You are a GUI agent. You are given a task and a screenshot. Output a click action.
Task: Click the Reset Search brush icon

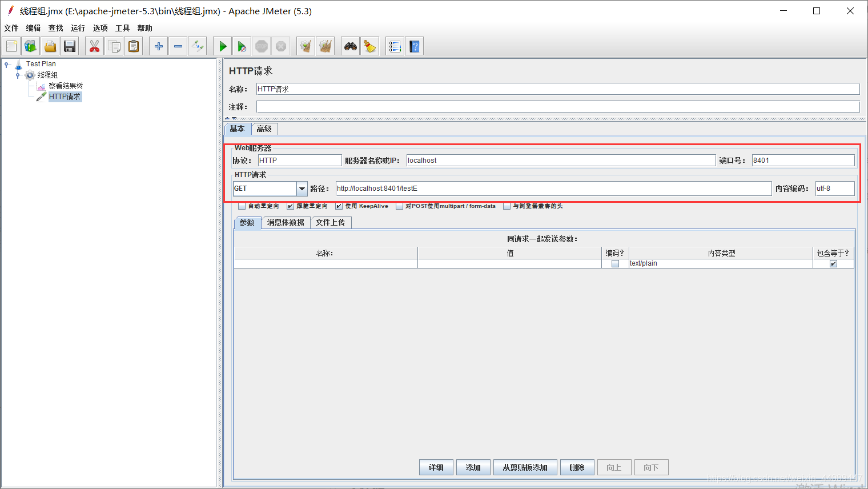(x=370, y=46)
